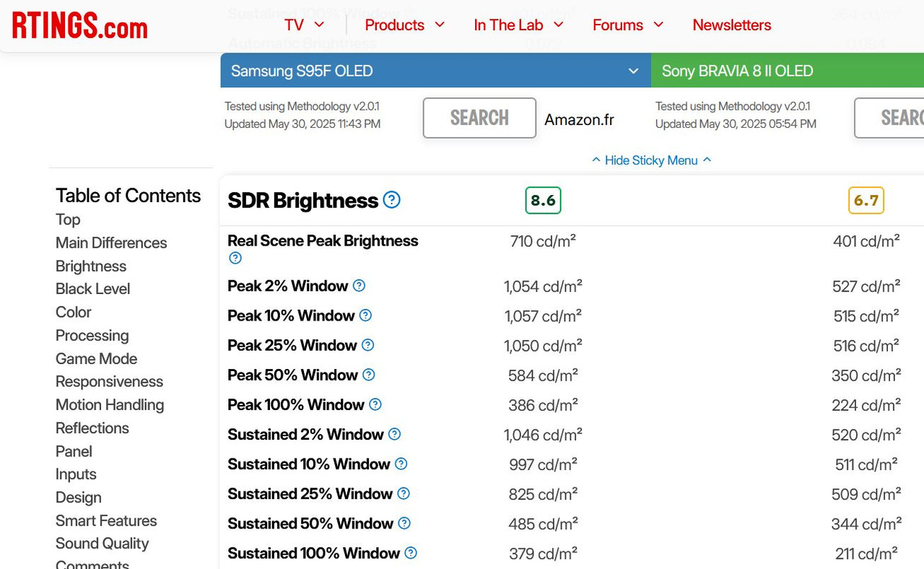The image size is (924, 569).
Task: Select Samsung 1,046 cd/m² sustained 2% value
Action: [x=543, y=435]
